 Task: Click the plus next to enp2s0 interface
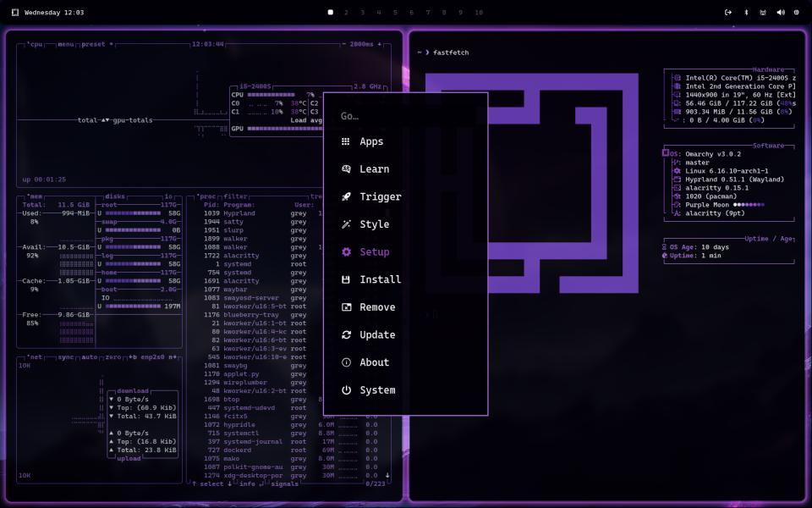tap(132, 356)
